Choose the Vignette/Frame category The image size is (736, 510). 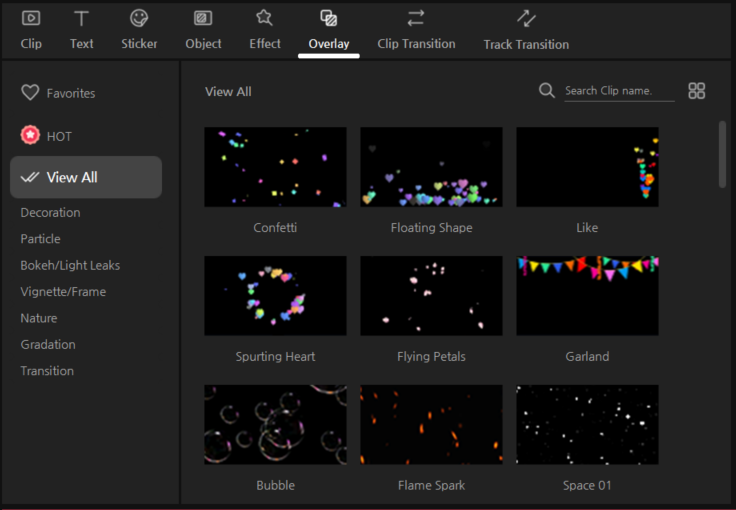63,292
